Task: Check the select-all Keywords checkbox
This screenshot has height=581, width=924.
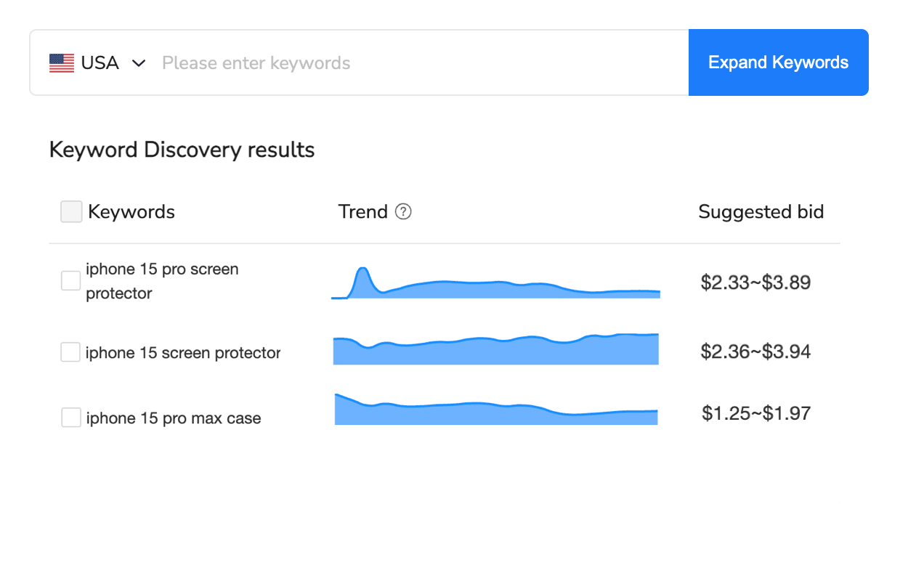Action: pyautogui.click(x=70, y=211)
